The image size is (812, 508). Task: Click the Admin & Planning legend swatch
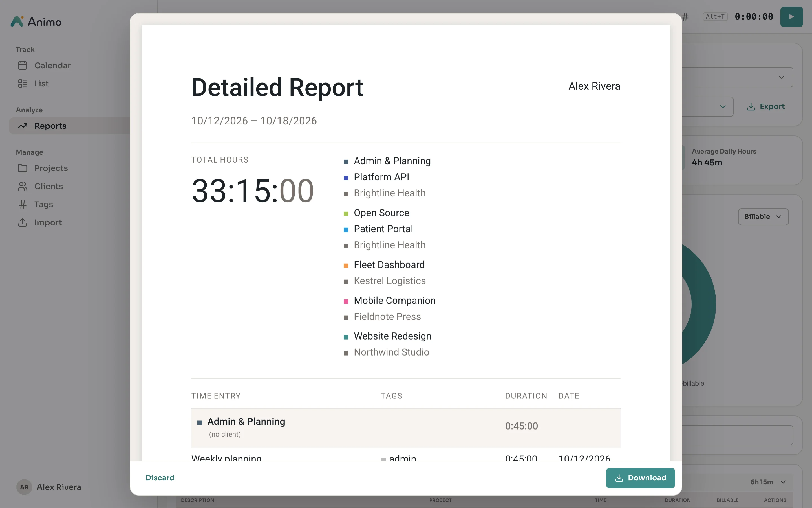346,162
